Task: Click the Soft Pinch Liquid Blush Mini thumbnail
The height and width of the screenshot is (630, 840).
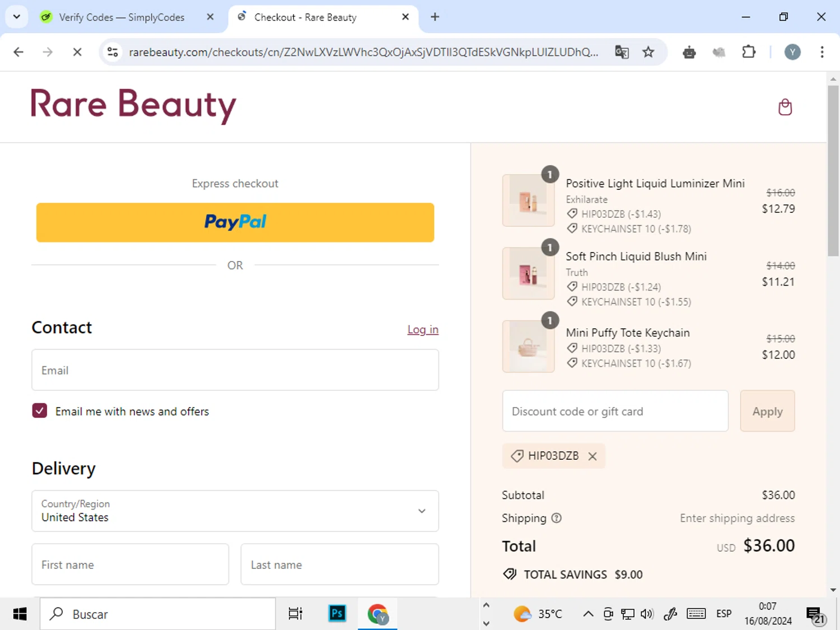Action: [528, 273]
